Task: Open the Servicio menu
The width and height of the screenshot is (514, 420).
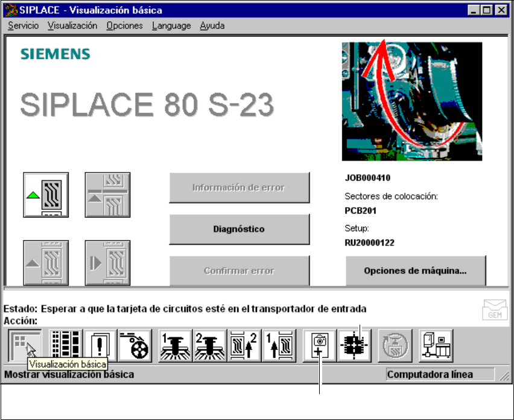Action: point(24,25)
